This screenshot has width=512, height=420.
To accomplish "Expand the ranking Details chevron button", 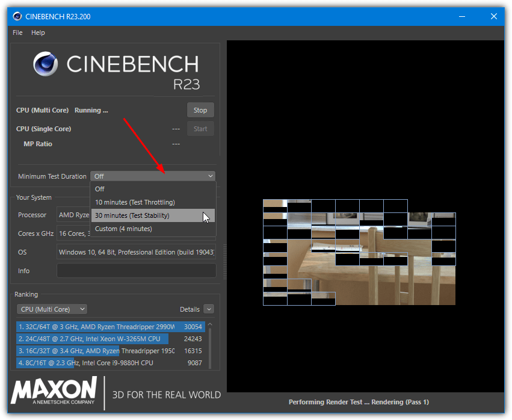I will (209, 309).
